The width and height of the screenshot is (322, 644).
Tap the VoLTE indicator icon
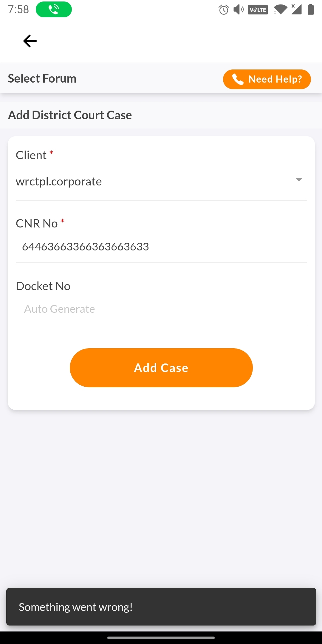tap(258, 10)
